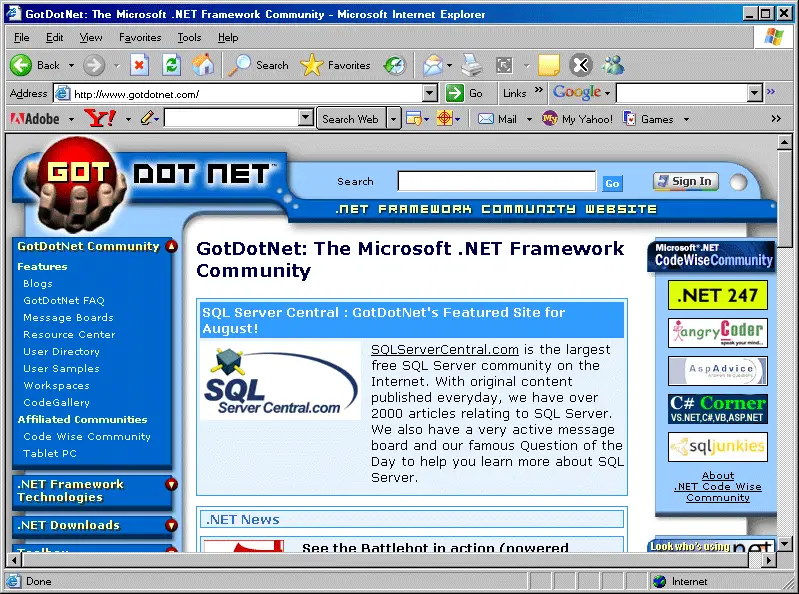The height and width of the screenshot is (594, 799).
Task: Refresh the page with green arrows icon
Action: coord(171,65)
